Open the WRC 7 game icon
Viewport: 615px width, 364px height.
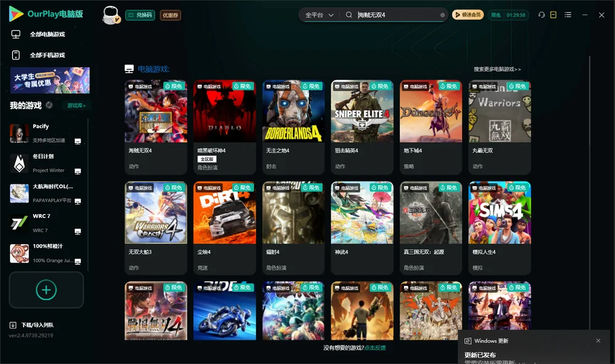tap(19, 223)
